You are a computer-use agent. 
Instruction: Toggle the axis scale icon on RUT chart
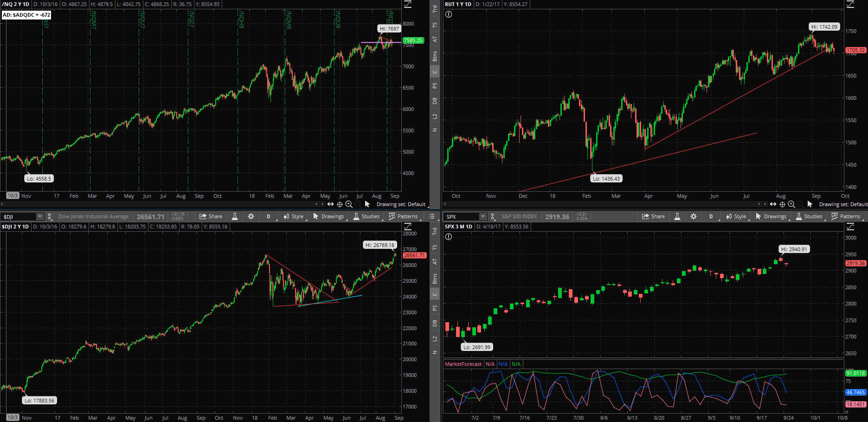point(850,4)
